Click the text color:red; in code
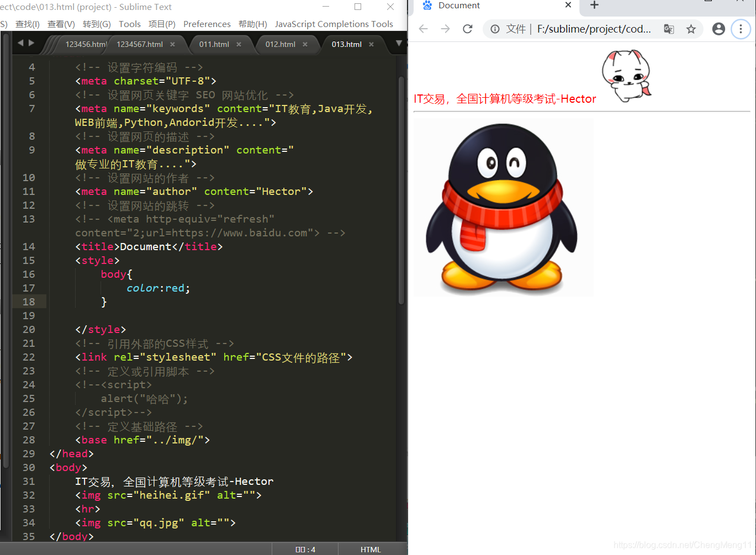Screen dimensions: 756x555 coord(158,288)
